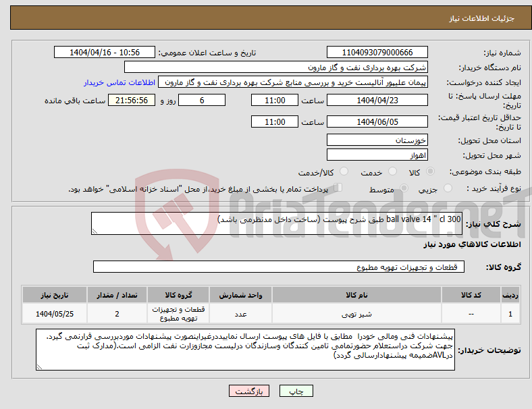This screenshot has height=409, width=532.
Task: Click the table cell شیر توپی
Action: (x=356, y=314)
